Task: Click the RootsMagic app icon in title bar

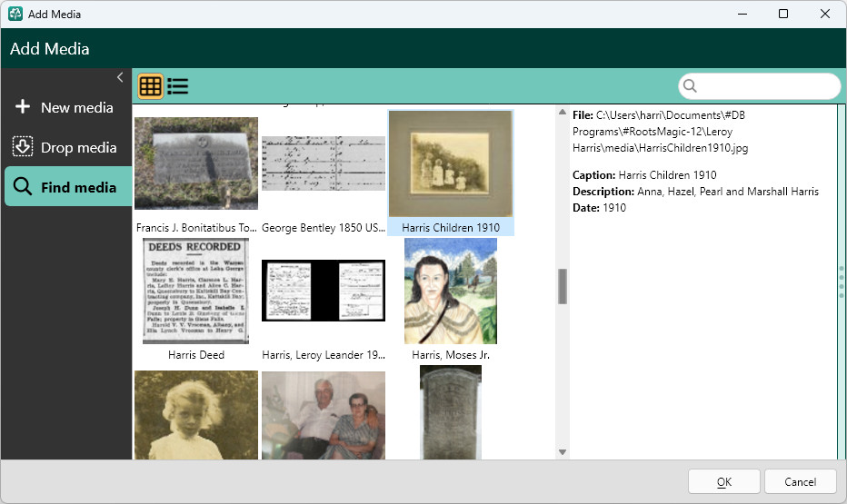Action: pyautogui.click(x=15, y=14)
